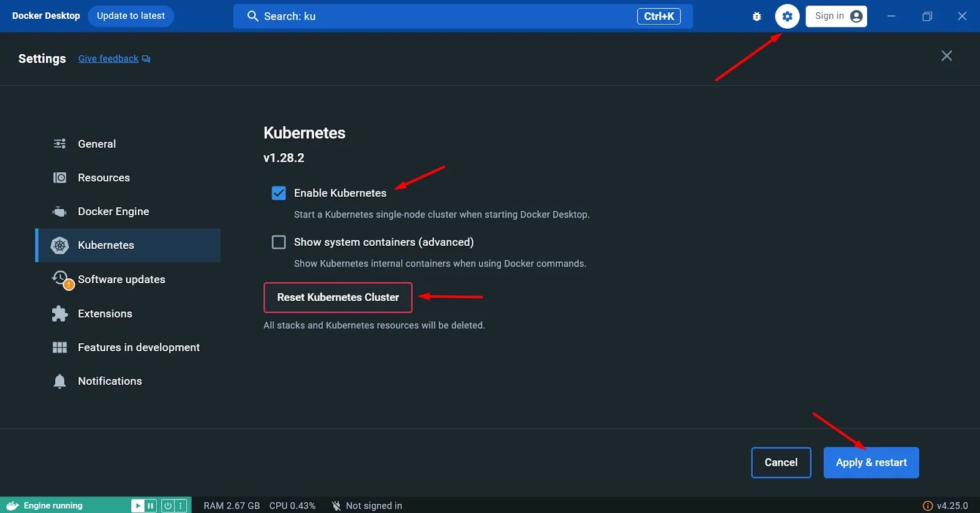Click the Docker Desktop title text
980x513 pixels.
(46, 16)
